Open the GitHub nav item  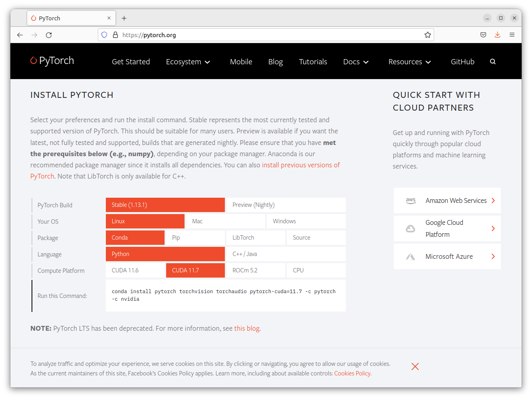pos(463,62)
